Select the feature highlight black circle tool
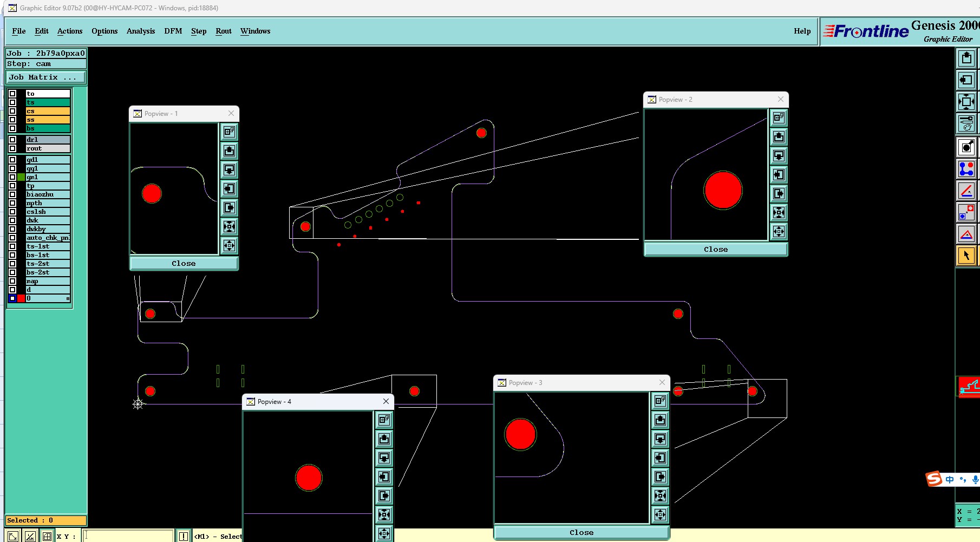 (966, 147)
